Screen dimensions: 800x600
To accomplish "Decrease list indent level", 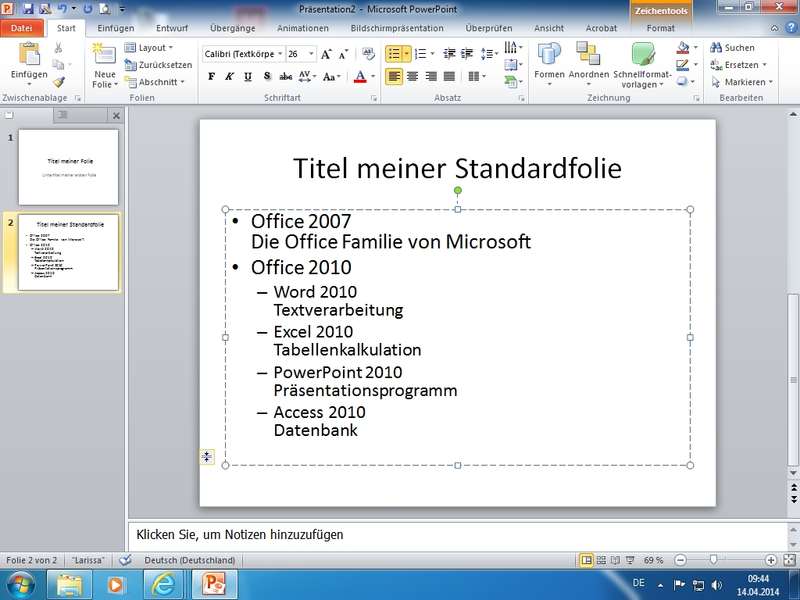I will [449, 54].
